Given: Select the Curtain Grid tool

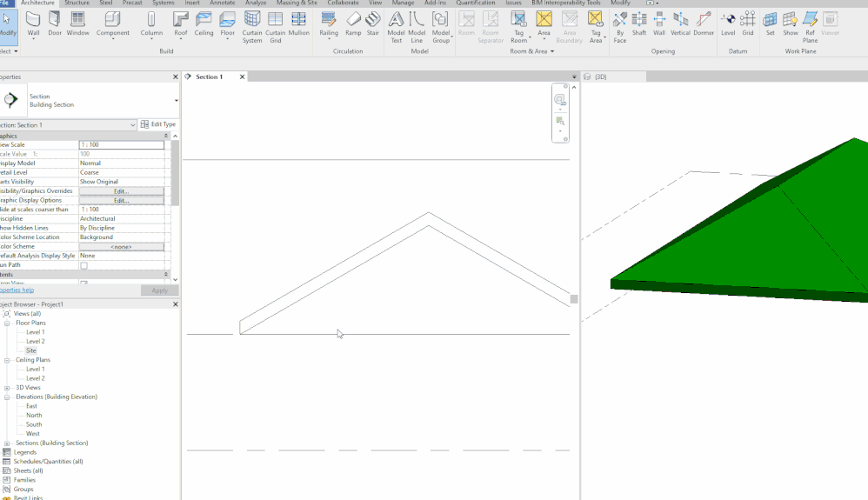Looking at the screenshot, I should point(275,27).
